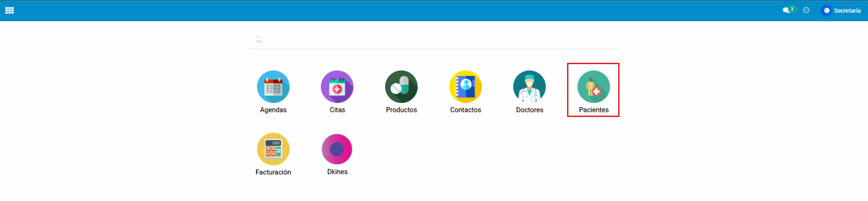This screenshot has height=201, width=868.
Task: Click the "Dkines" text label
Action: click(337, 172)
